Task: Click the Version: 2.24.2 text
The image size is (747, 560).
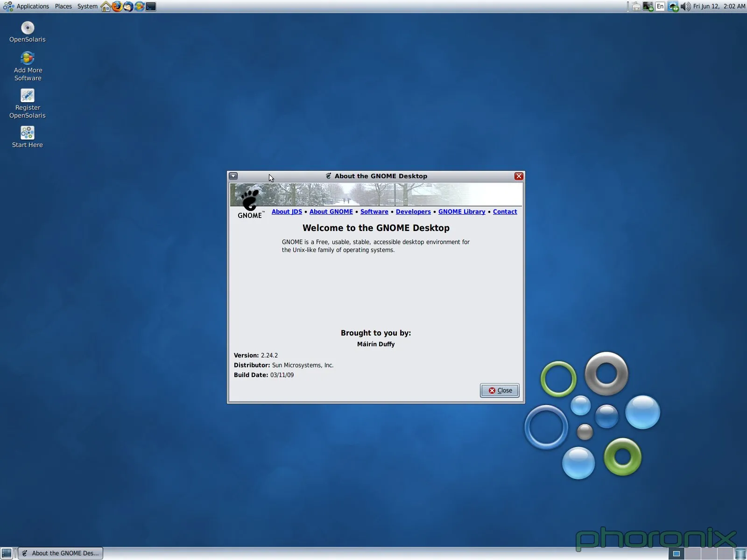Action: 256,356
